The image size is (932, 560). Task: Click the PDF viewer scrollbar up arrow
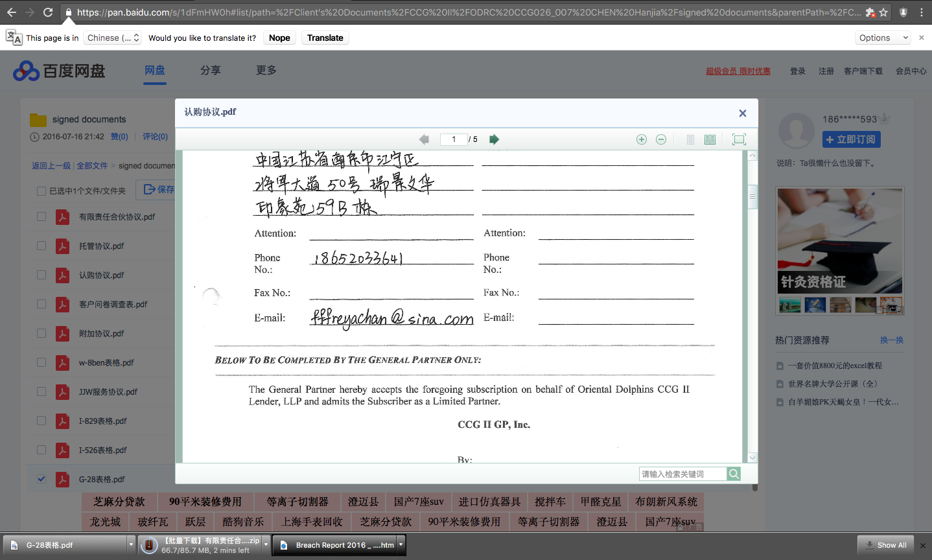pos(752,156)
